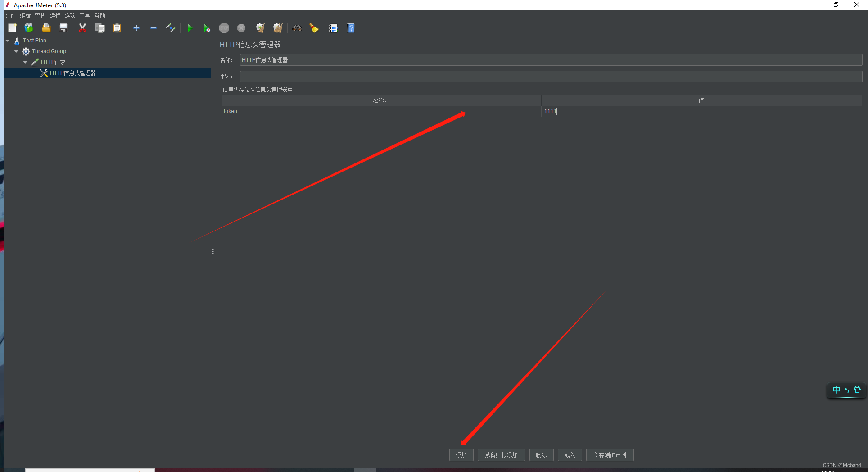Viewport: 868px width, 472px height.
Task: Click the split pane divider handle
Action: click(213, 251)
